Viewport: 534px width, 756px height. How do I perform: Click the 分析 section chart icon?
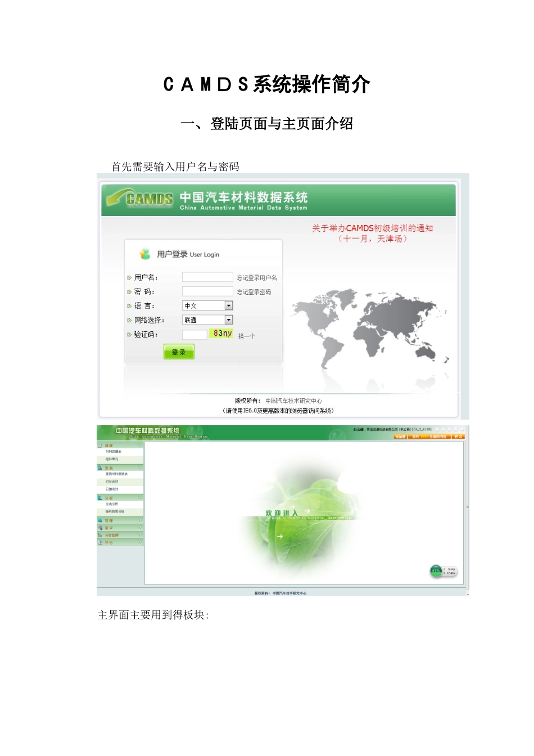99,498
